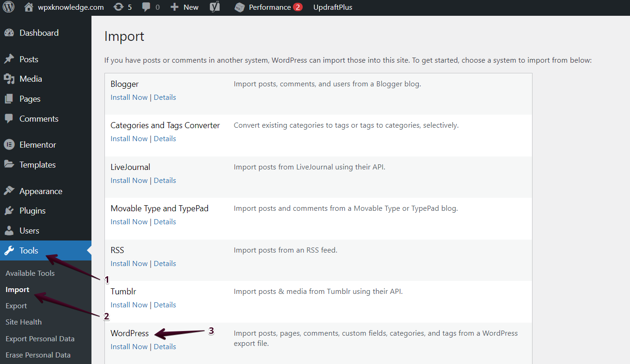Open Available Tools submenu item

click(30, 273)
